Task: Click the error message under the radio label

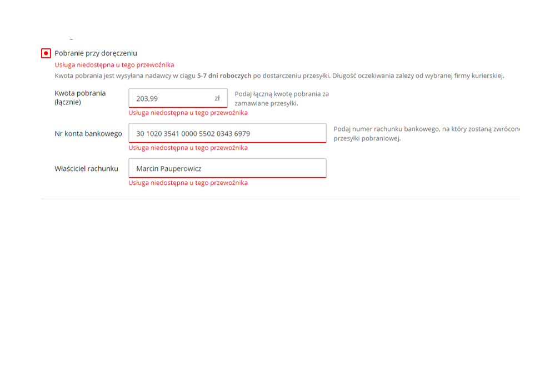Action: [x=114, y=65]
